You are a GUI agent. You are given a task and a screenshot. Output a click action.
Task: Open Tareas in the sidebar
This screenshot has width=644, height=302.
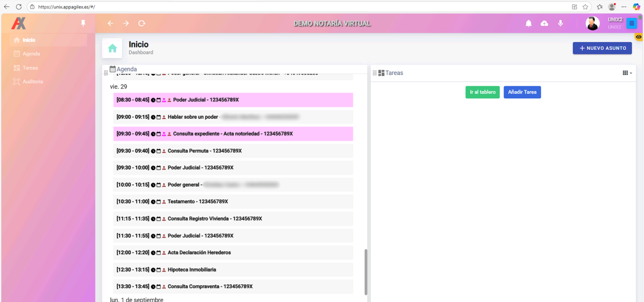[30, 68]
